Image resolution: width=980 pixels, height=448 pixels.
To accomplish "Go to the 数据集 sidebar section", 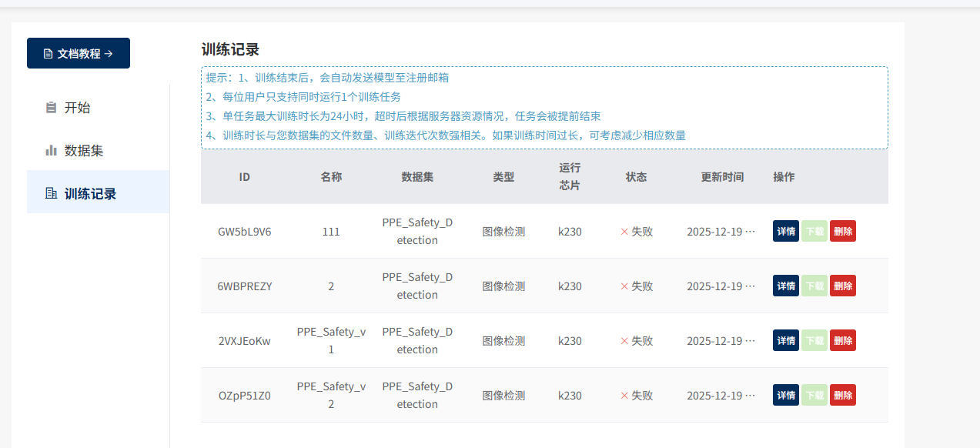I will tap(83, 151).
